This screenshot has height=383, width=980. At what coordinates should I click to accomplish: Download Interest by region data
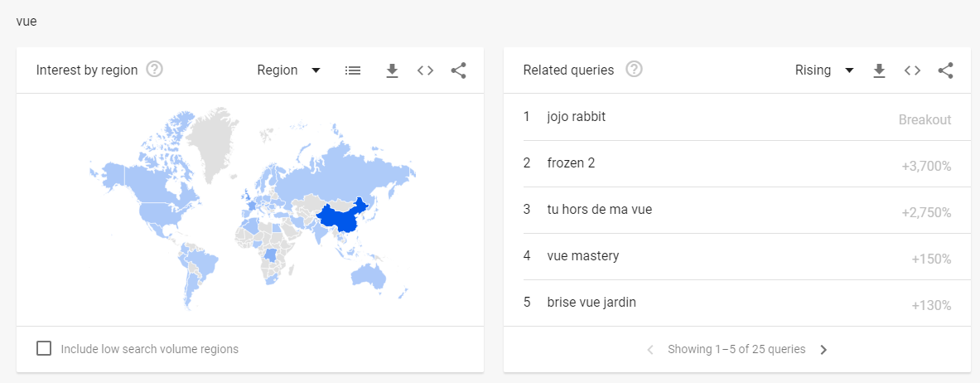coord(392,70)
